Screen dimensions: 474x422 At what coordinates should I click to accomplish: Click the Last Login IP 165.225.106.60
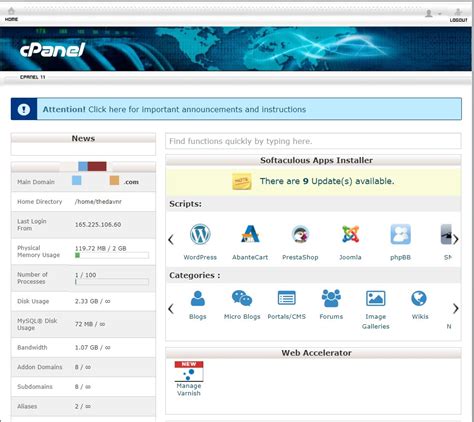[98, 224]
